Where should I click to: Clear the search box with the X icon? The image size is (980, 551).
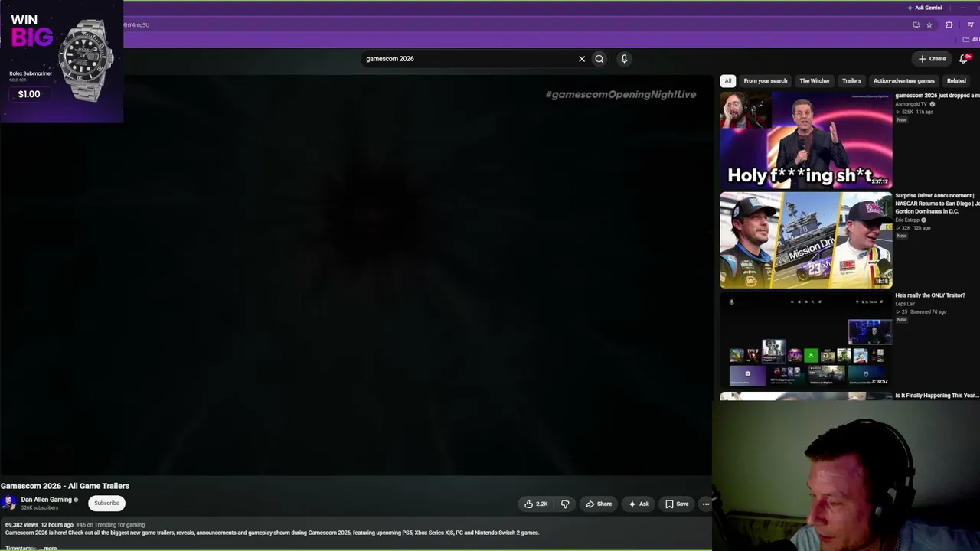tap(582, 59)
